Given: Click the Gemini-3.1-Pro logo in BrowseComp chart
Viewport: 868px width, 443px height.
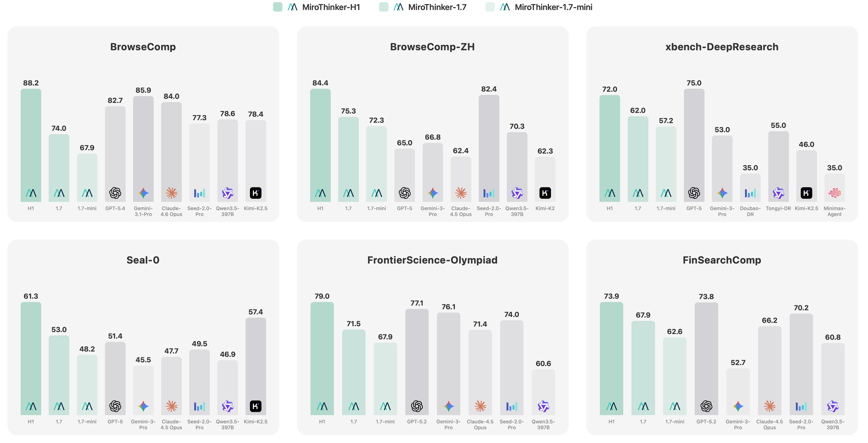Looking at the screenshot, I should pyautogui.click(x=143, y=193).
